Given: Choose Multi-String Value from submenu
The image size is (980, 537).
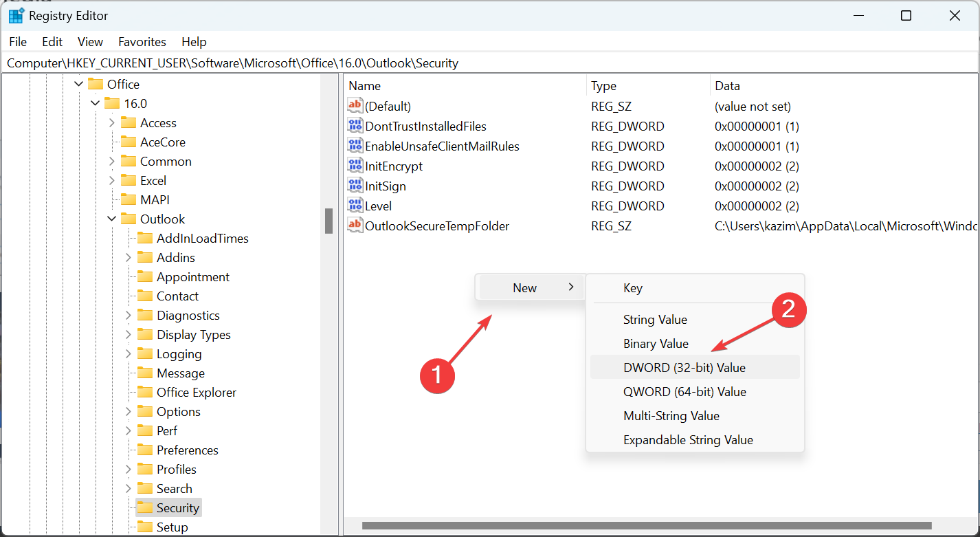Looking at the screenshot, I should 695,415.
